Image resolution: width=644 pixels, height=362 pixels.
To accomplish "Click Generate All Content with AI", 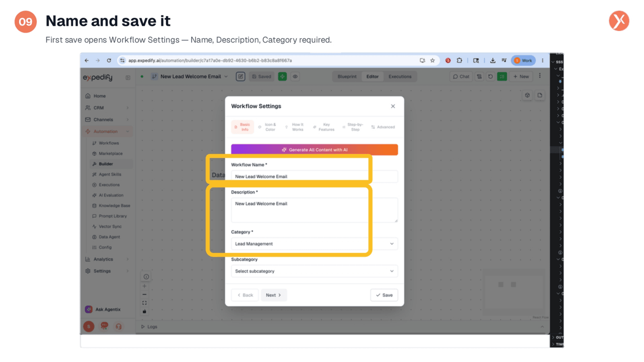I will 314,150.
